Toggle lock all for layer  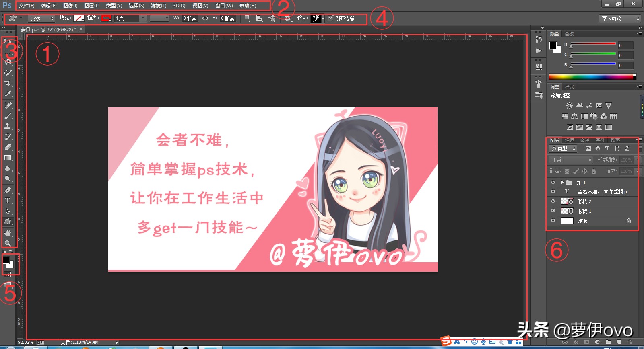[594, 171]
